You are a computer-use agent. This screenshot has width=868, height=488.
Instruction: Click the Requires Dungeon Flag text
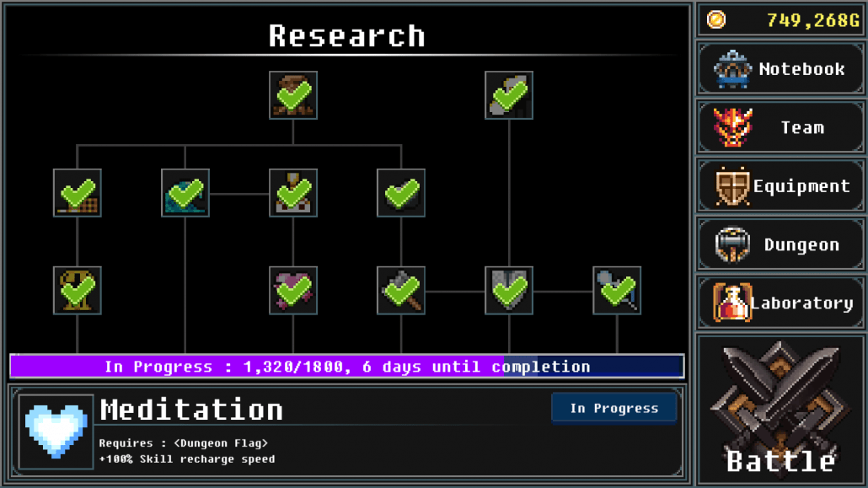click(183, 443)
